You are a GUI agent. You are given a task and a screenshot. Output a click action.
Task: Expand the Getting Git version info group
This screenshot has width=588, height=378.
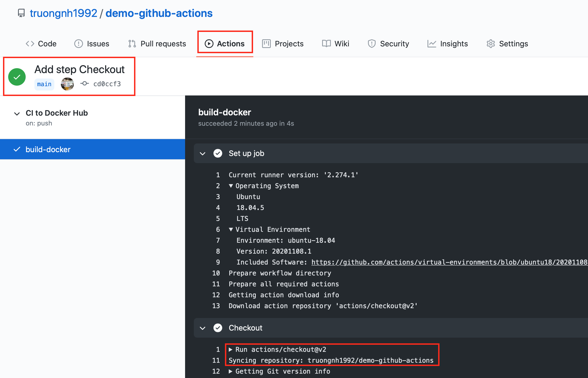(x=231, y=371)
